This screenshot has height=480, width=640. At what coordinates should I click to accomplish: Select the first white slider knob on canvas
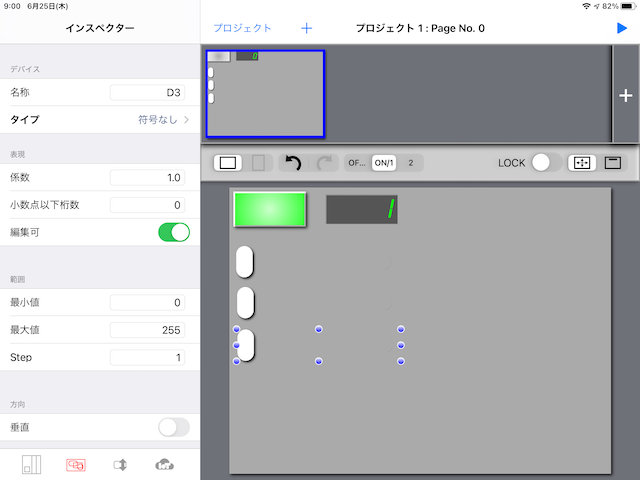click(x=245, y=262)
